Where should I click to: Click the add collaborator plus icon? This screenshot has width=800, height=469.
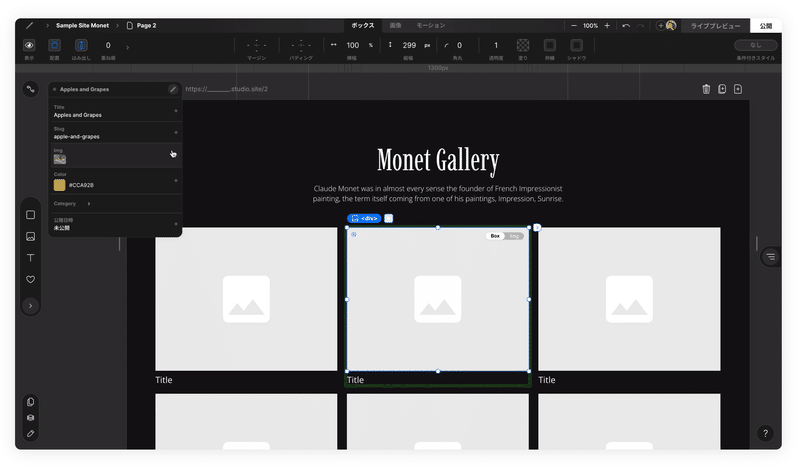pos(660,26)
